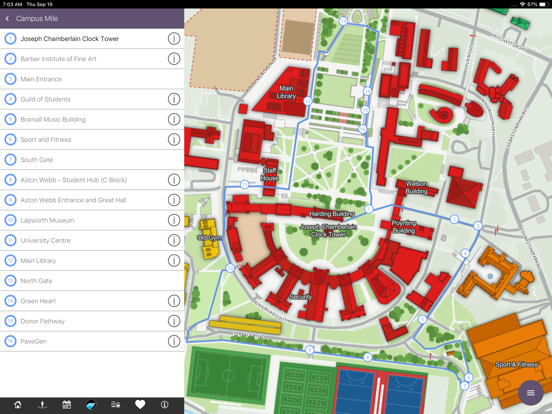This screenshot has height=414, width=552.
Task: Tap route marker 9 on the map
Action: tap(309, 350)
